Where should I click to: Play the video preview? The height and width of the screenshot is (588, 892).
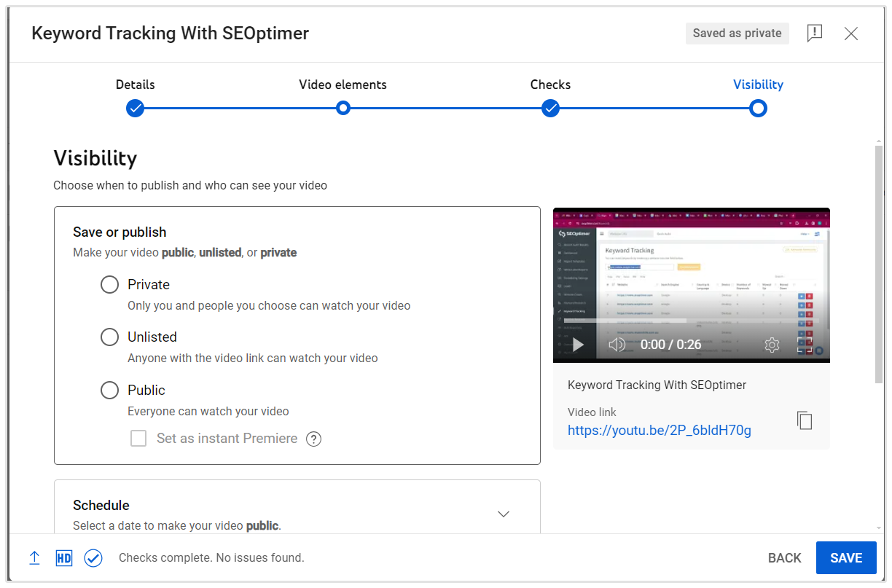pyautogui.click(x=578, y=345)
